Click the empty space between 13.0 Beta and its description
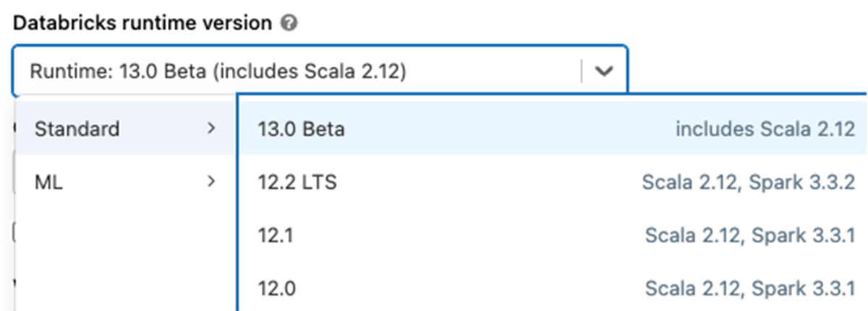 506,129
